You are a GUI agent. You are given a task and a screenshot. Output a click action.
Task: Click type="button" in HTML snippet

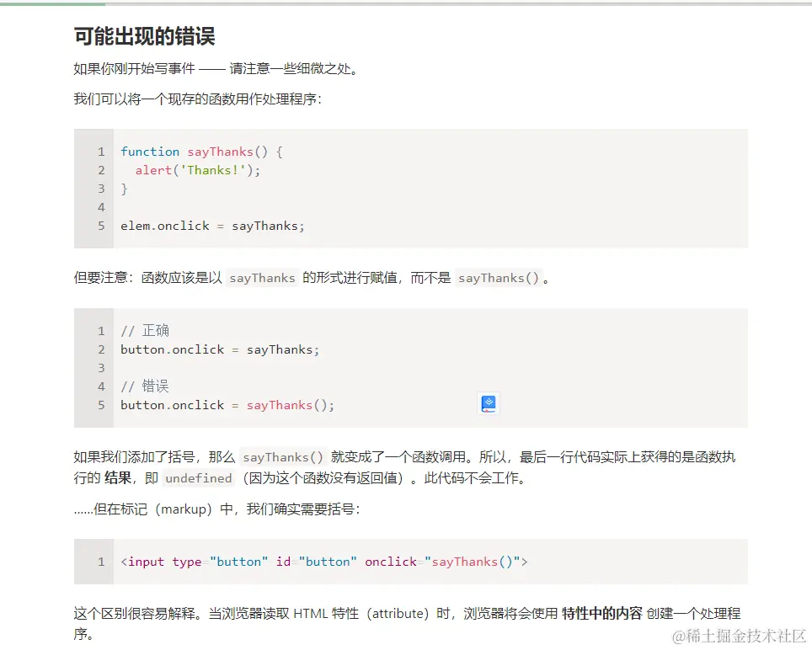(x=220, y=562)
